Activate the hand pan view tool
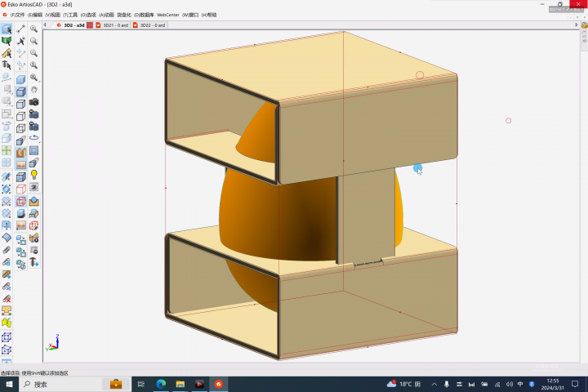The height and width of the screenshot is (392, 588). (x=34, y=89)
